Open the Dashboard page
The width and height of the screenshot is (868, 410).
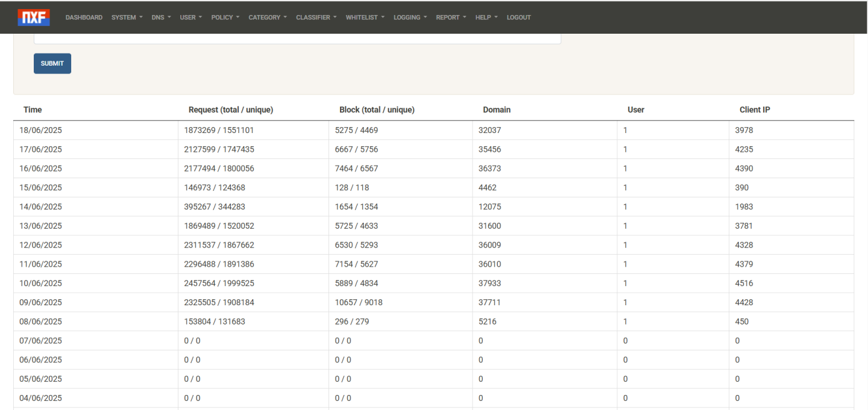click(84, 17)
